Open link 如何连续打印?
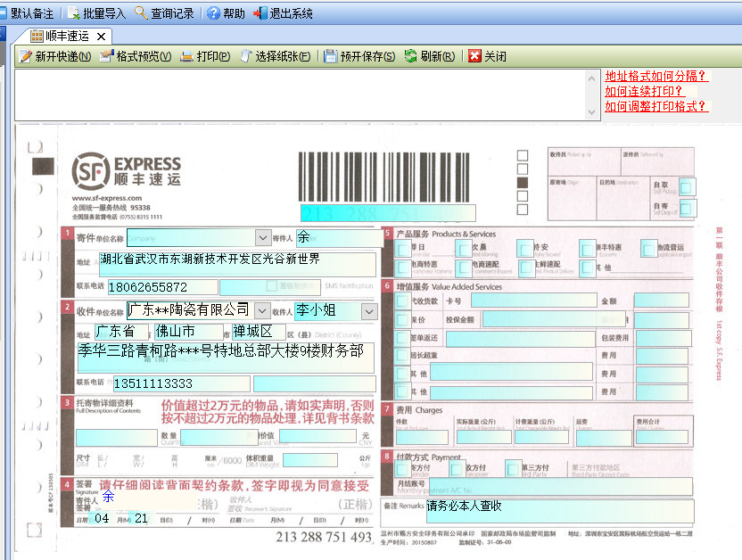This screenshot has width=742, height=560. pos(644,91)
